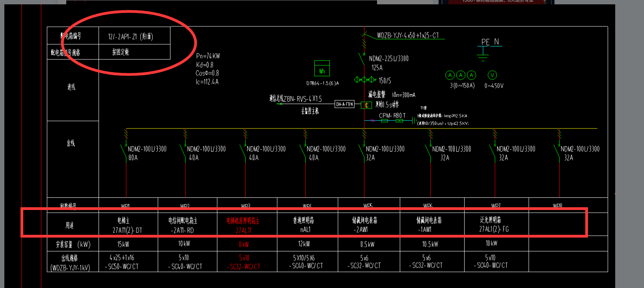Click the 通信总线ZBN-RVS-4X1.5 label

(295, 98)
